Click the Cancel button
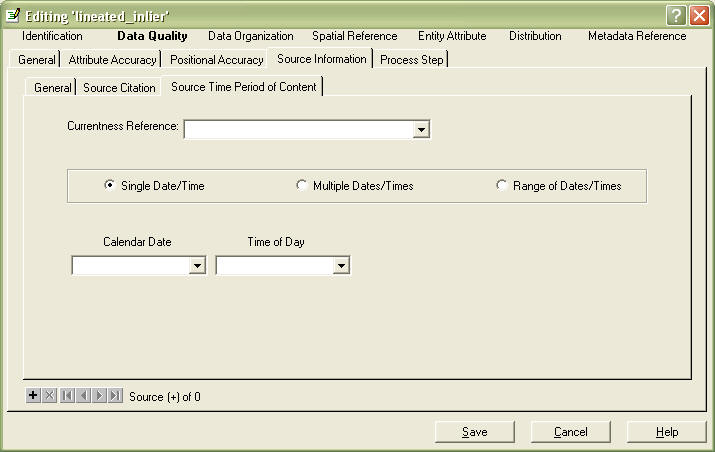Viewport: 715px width, 452px height. pyautogui.click(x=571, y=432)
